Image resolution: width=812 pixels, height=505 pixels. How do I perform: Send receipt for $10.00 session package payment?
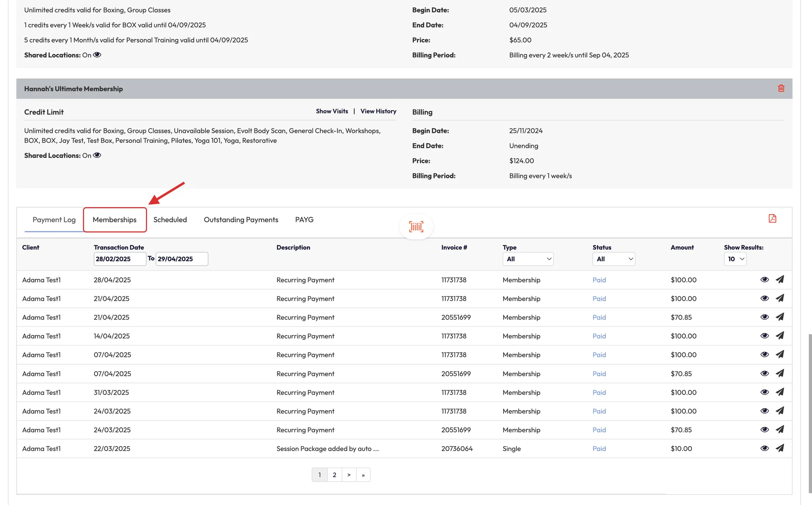pyautogui.click(x=779, y=448)
